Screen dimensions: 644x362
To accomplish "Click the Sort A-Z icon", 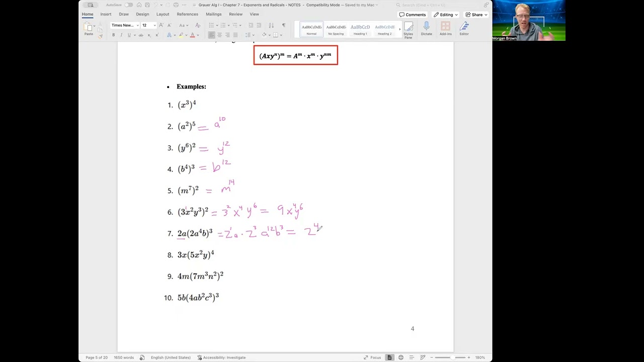I will coord(271,25).
